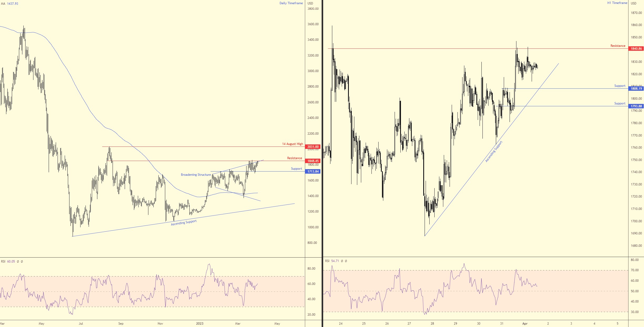Viewport: 644px width, 327px height.
Task: Select the Support label near 1713.84
Action: coord(296,169)
